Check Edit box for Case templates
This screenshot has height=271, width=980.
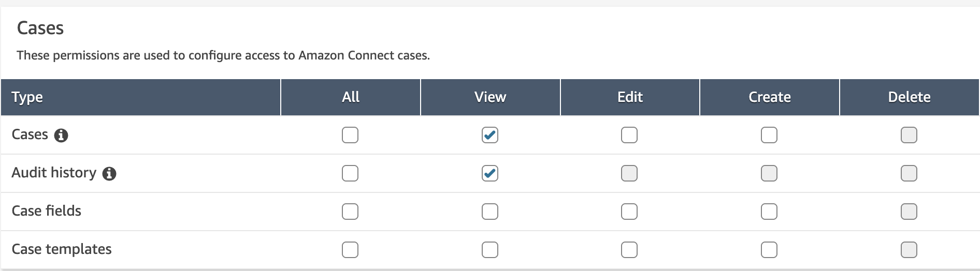629,250
